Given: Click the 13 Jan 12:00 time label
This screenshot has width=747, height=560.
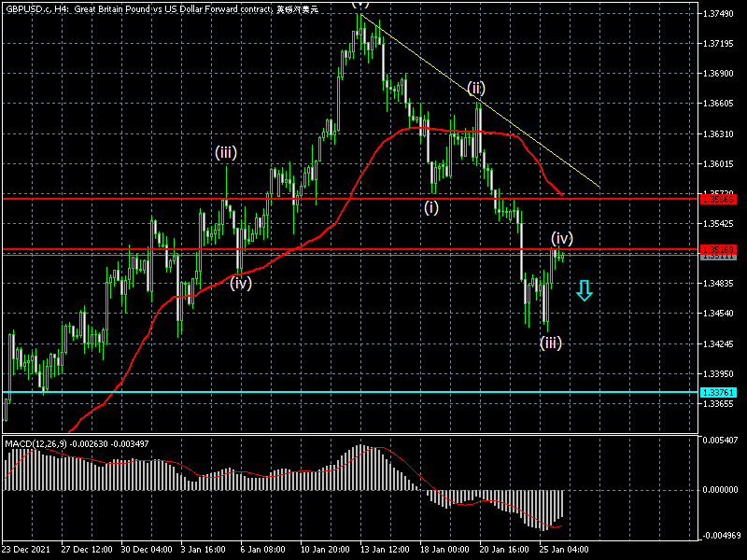Looking at the screenshot, I should click(385, 550).
